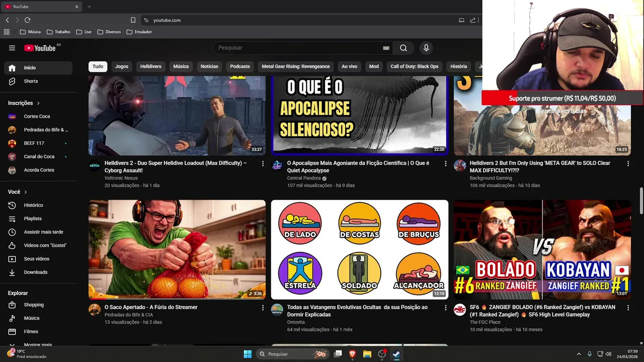Open O Saco Apertado video thumbnail
This screenshot has width=644, height=362.
point(177,249)
